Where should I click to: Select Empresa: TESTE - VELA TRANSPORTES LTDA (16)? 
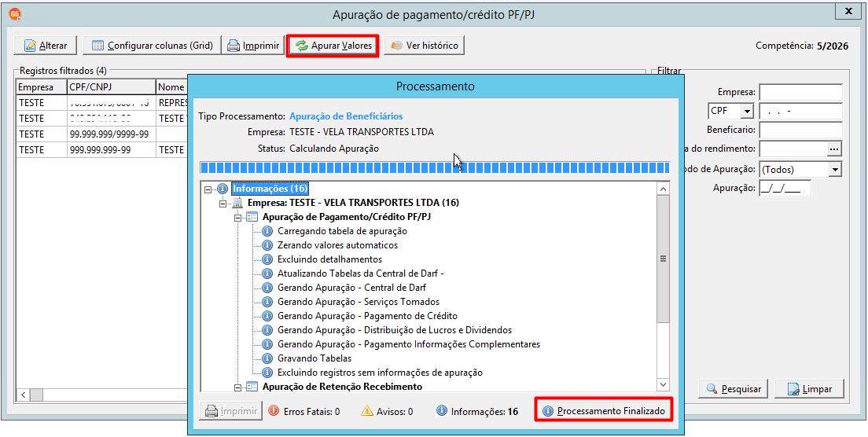(x=353, y=203)
